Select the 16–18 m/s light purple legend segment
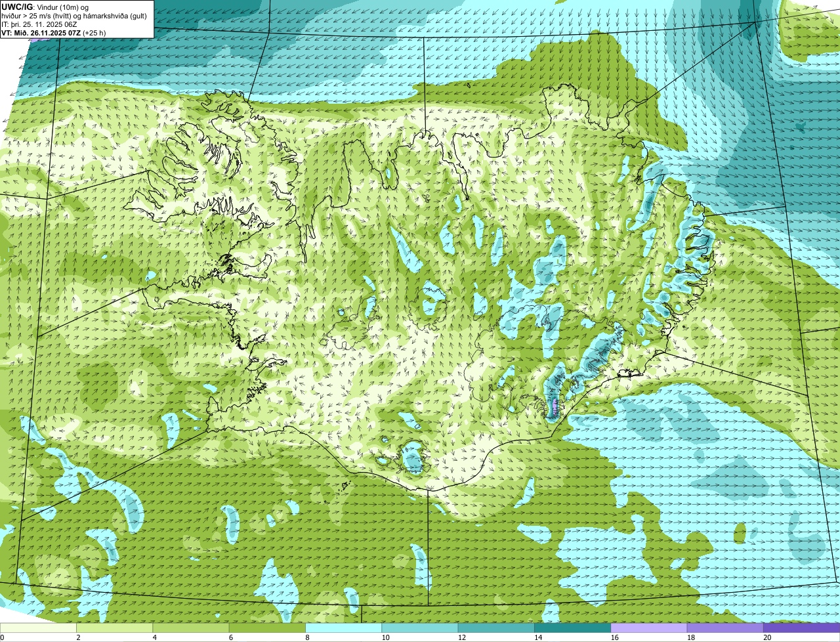This screenshot has height=642, width=840. point(649,628)
